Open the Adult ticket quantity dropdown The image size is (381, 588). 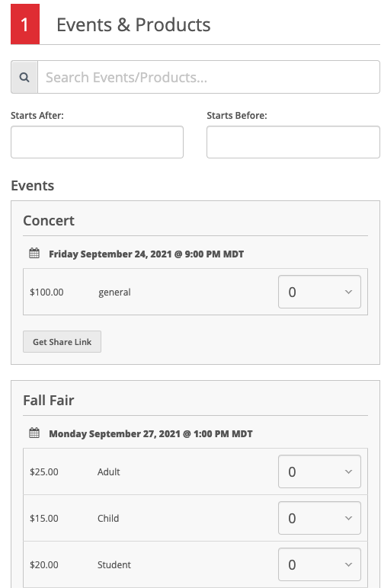click(319, 471)
